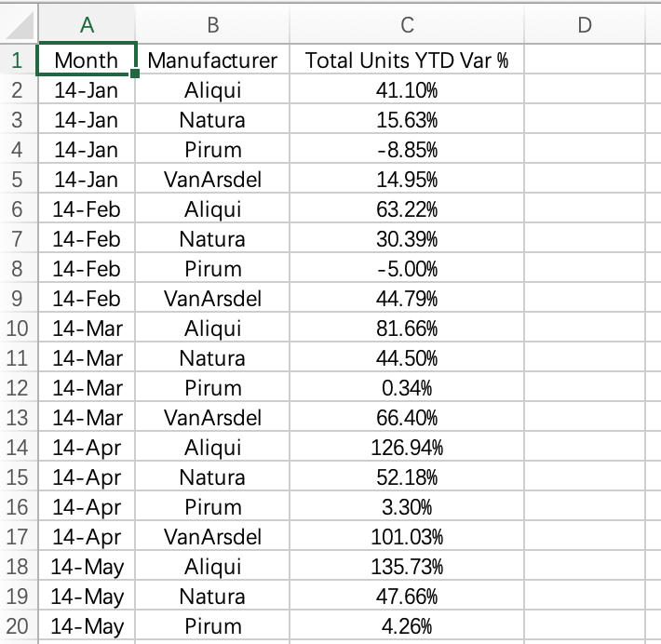
Task: Select column B header
Action: pos(212,24)
